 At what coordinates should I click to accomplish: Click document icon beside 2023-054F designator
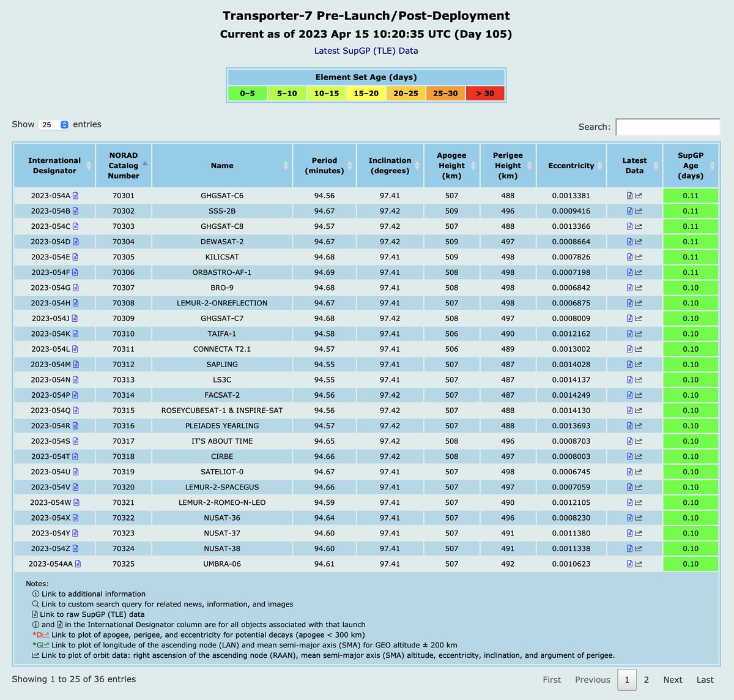[x=75, y=272]
